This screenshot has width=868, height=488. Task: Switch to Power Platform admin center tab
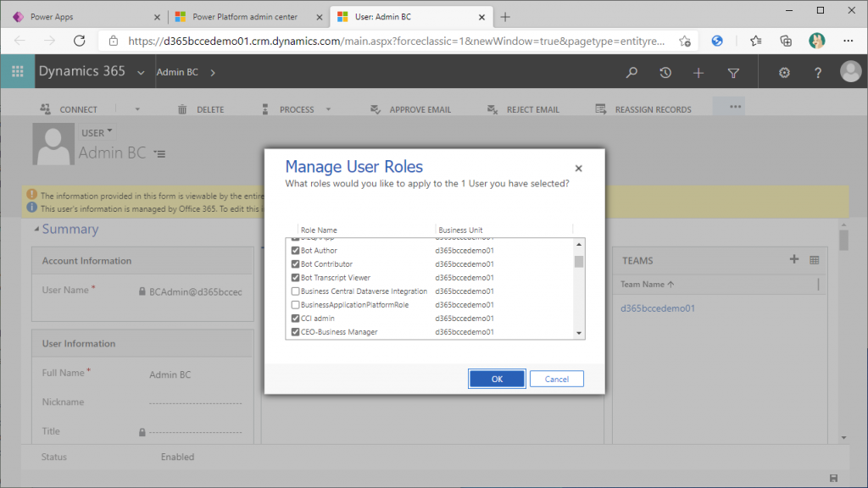pos(248,17)
